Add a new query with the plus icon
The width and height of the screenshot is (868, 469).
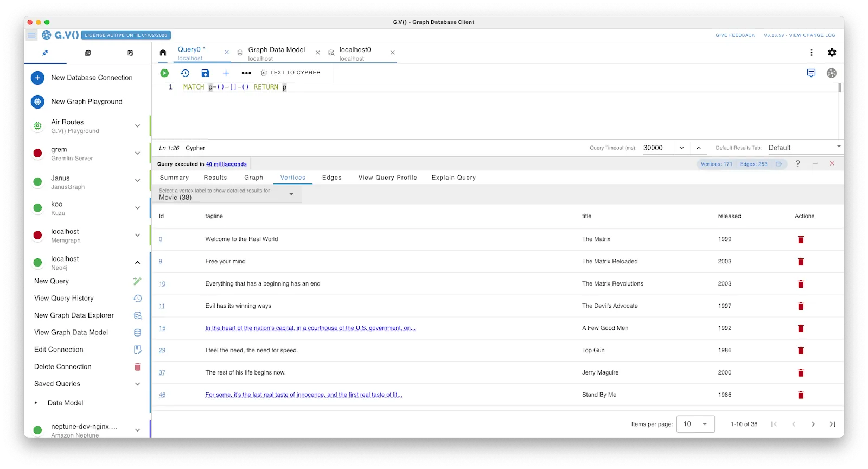tap(226, 73)
